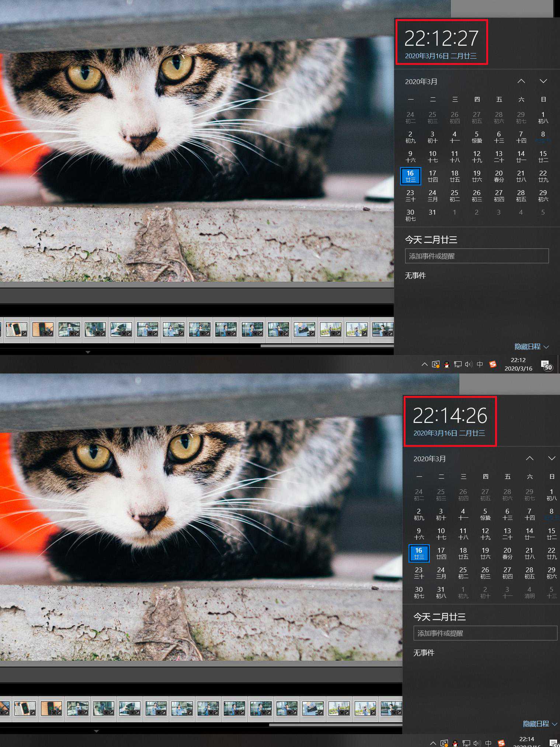Click volume speaker icon near the 22:12 clock
Screen dimensions: 560x747
coord(469,364)
